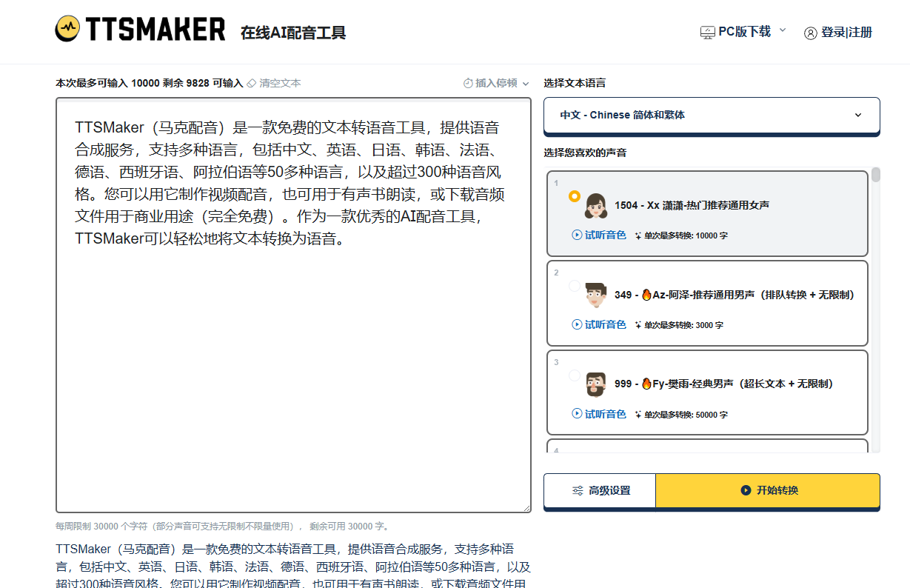Screen dimensions: 910x588
Task: Click the 选择文本语言 label
Action: pyautogui.click(x=575, y=83)
